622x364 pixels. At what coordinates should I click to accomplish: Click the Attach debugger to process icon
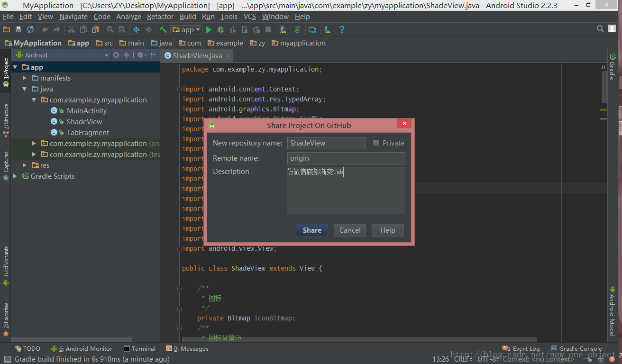245,29
